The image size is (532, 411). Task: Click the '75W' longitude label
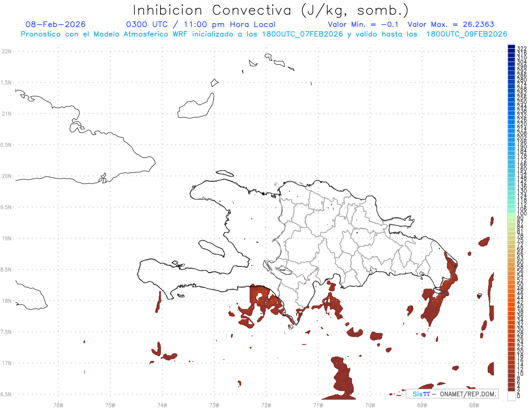tap(110, 405)
